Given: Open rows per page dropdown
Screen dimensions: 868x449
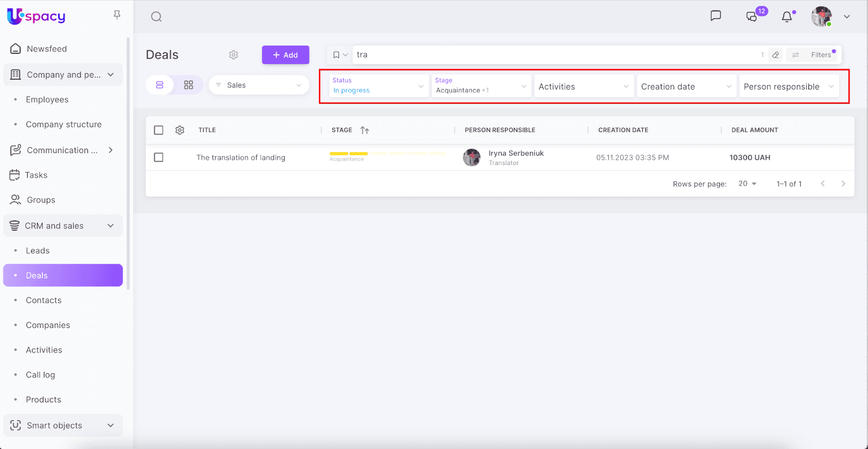Looking at the screenshot, I should click(x=747, y=184).
